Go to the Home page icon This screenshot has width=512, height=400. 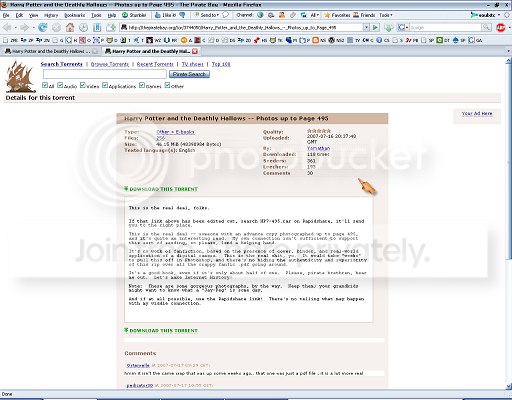(70, 27)
